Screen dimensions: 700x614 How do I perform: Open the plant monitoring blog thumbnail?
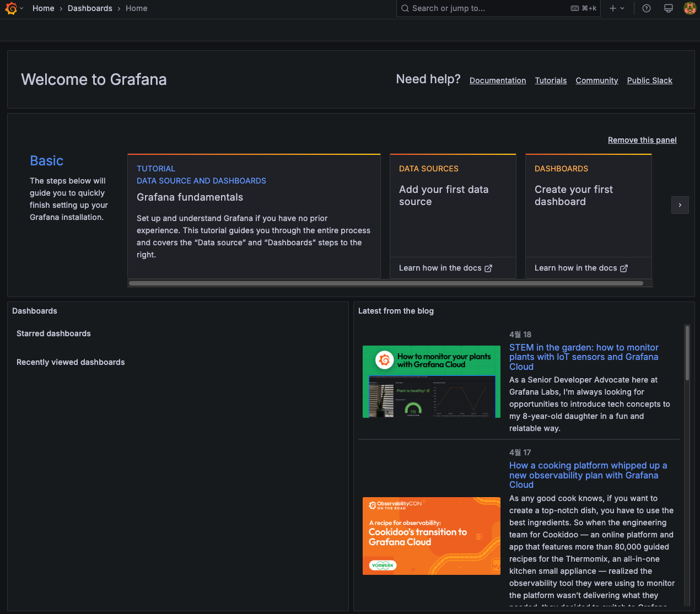click(432, 381)
